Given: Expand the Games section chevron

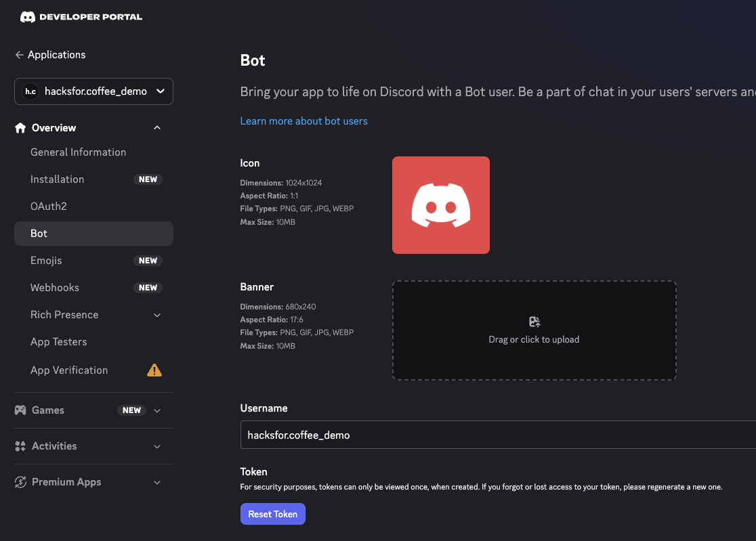Looking at the screenshot, I should pyautogui.click(x=157, y=410).
